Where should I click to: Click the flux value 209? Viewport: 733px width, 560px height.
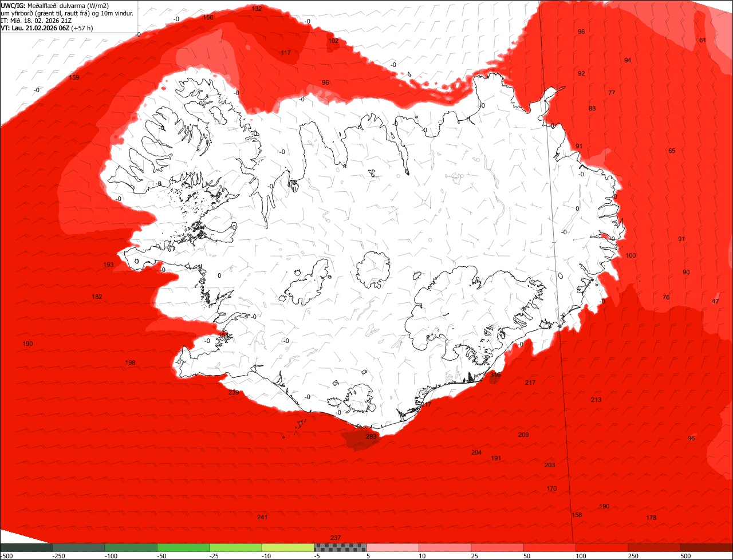click(x=523, y=435)
